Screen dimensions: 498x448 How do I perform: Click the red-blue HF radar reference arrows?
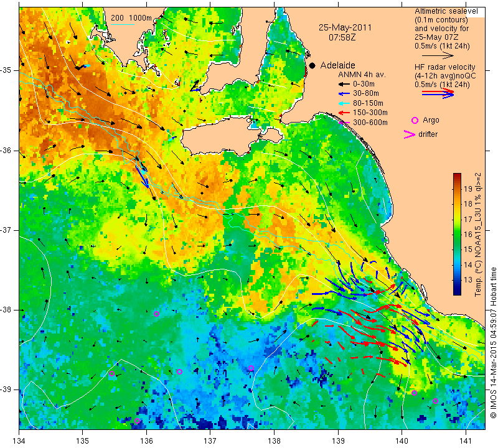point(438,93)
